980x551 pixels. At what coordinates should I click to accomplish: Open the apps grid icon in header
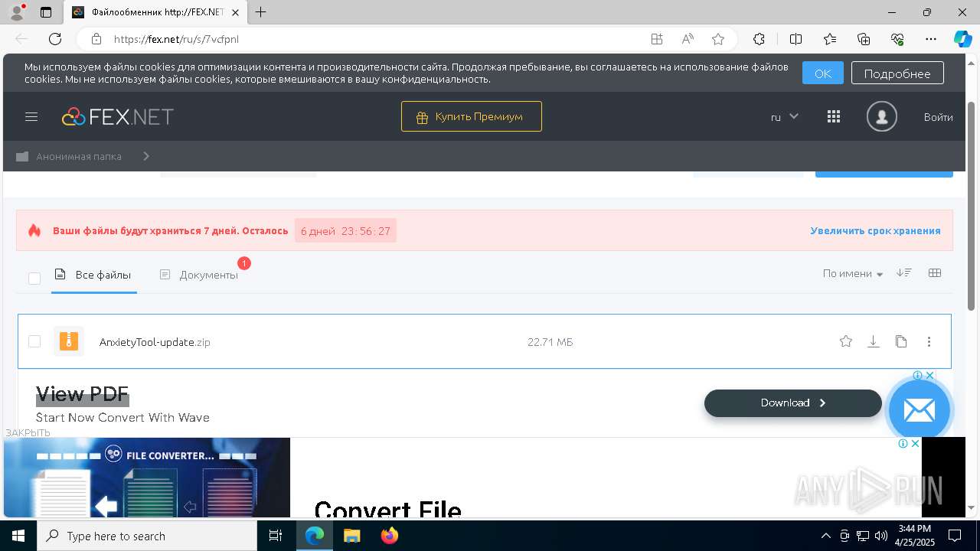coord(834,117)
